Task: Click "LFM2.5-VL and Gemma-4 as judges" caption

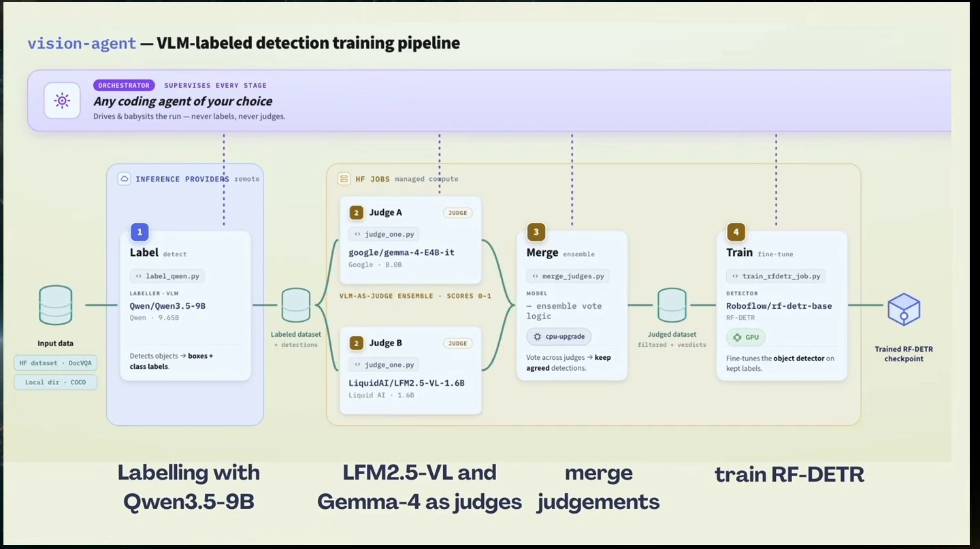Action: 419,487
